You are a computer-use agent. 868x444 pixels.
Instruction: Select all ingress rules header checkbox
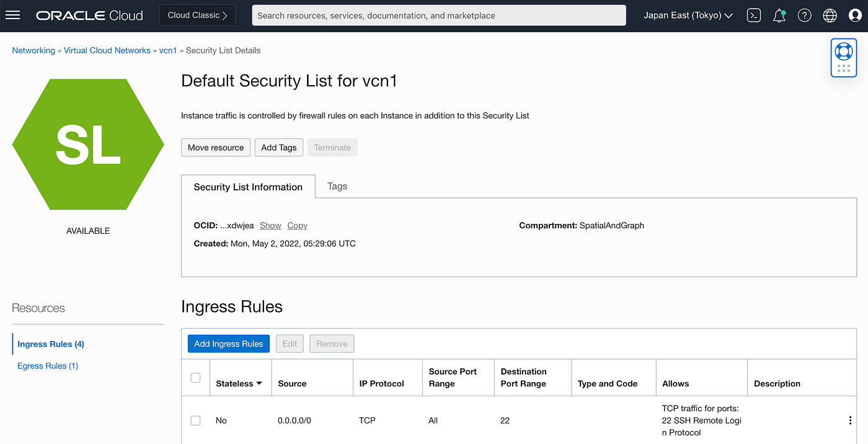[196, 378]
